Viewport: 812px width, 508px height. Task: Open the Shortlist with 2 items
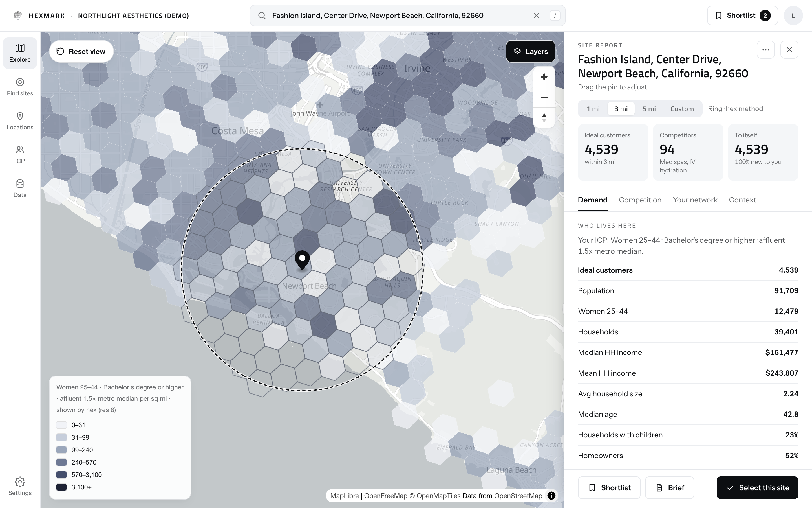(742, 16)
